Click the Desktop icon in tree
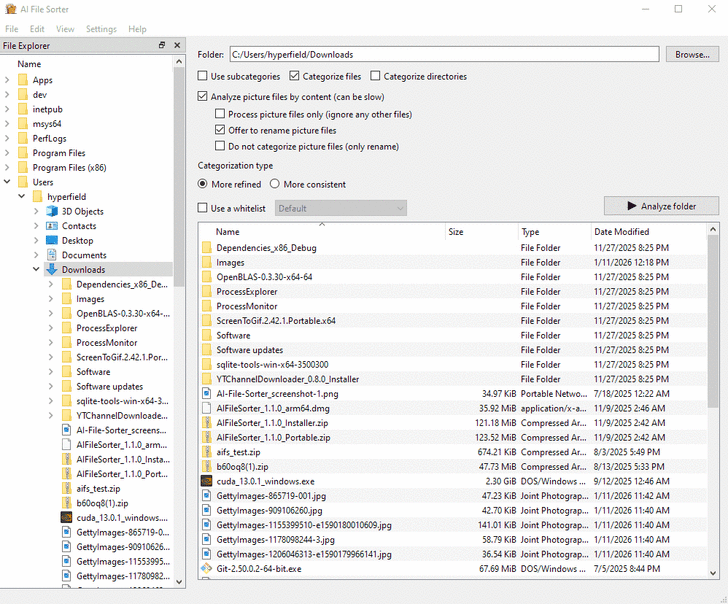Viewport: 728px width, 604px height. tap(52, 240)
